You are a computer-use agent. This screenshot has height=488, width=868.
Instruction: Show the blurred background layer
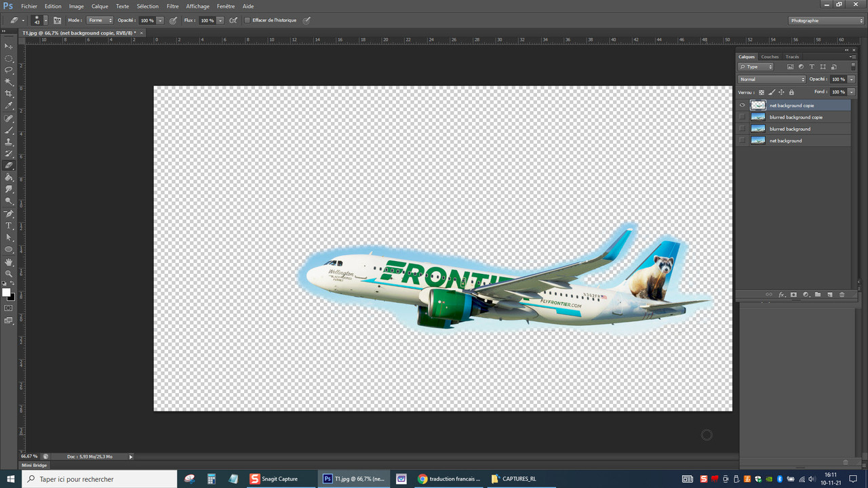pos(742,129)
